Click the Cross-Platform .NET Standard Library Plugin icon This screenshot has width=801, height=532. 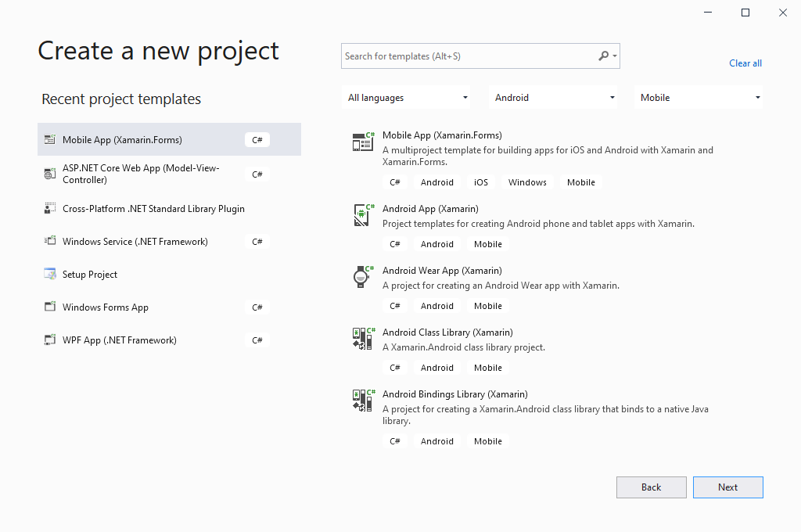pyautogui.click(x=49, y=208)
